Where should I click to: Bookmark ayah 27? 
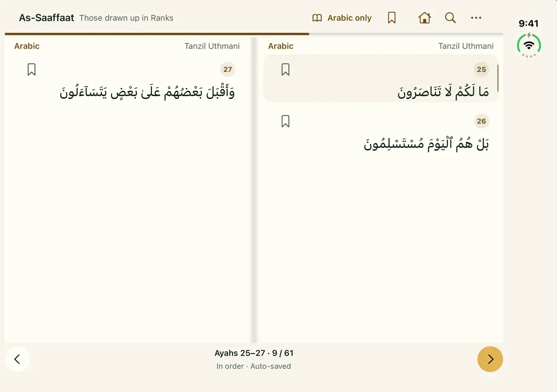pos(32,69)
